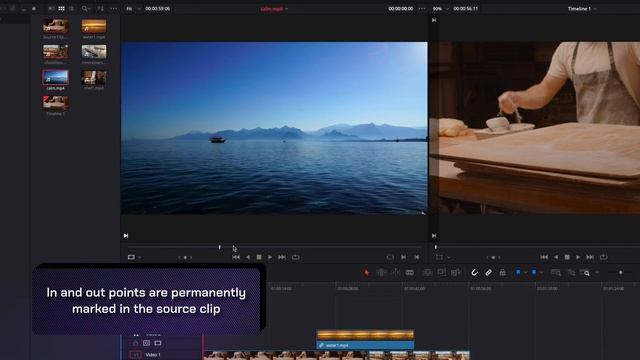Click source viewer duration timecode field
This screenshot has width=640, height=360.
click(x=158, y=9)
